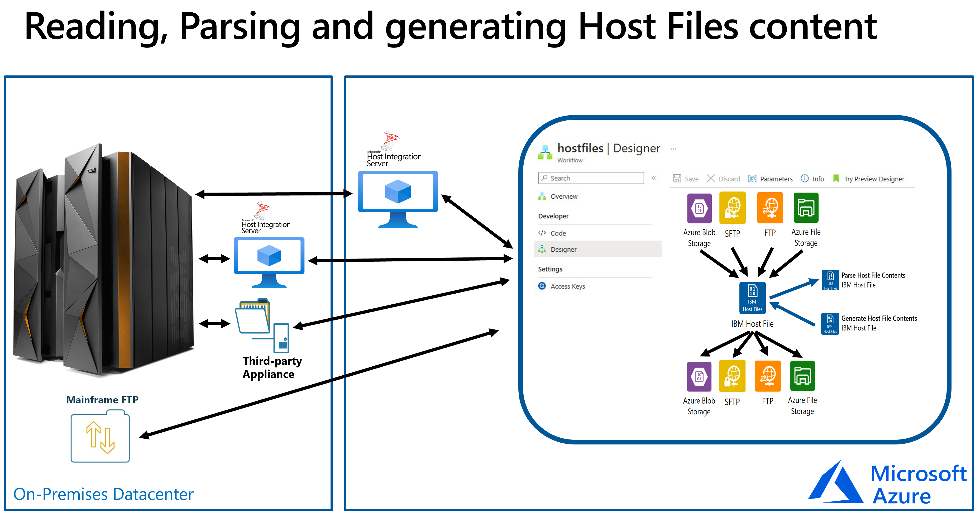Select the bottom FTP connector icon
The width and height of the screenshot is (980, 517).
coord(768,376)
